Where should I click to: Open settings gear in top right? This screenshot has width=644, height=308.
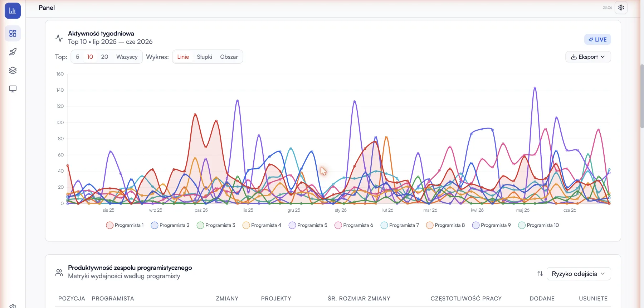click(x=621, y=8)
